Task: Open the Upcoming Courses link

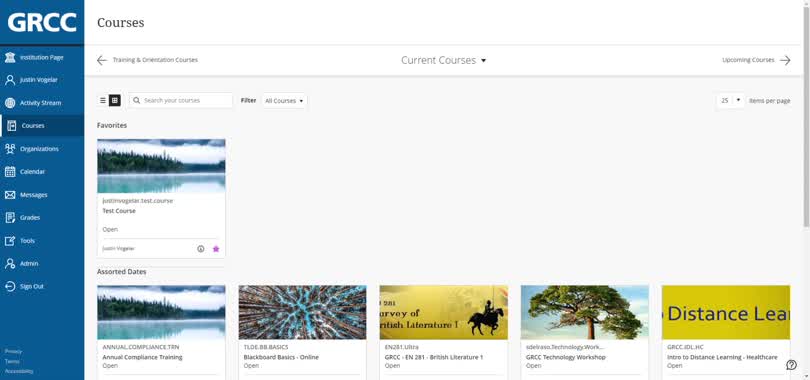Action: point(748,60)
